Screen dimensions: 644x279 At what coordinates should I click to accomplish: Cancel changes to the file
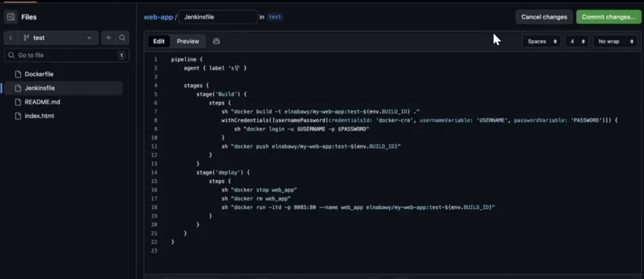544,17
